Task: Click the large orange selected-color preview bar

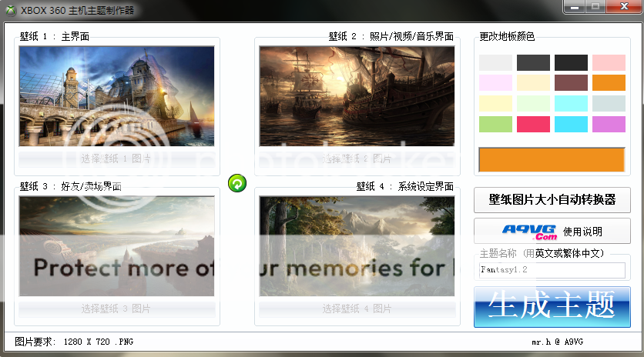Action: point(552,159)
